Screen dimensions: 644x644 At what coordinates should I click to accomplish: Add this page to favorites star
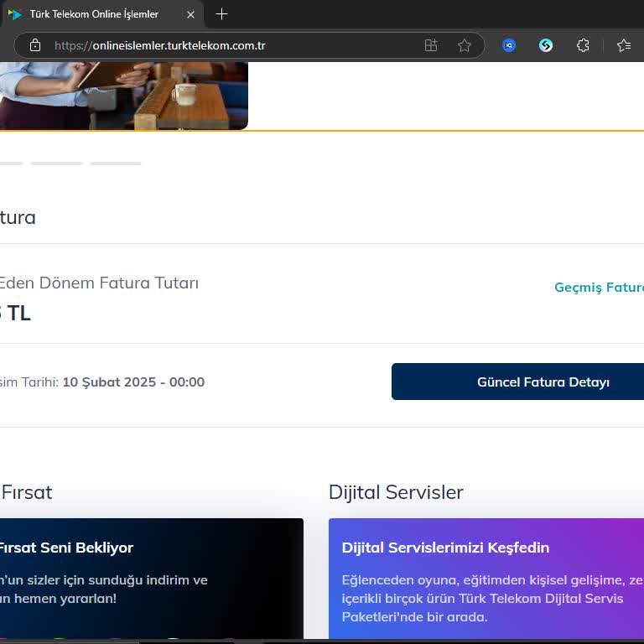pos(464,45)
